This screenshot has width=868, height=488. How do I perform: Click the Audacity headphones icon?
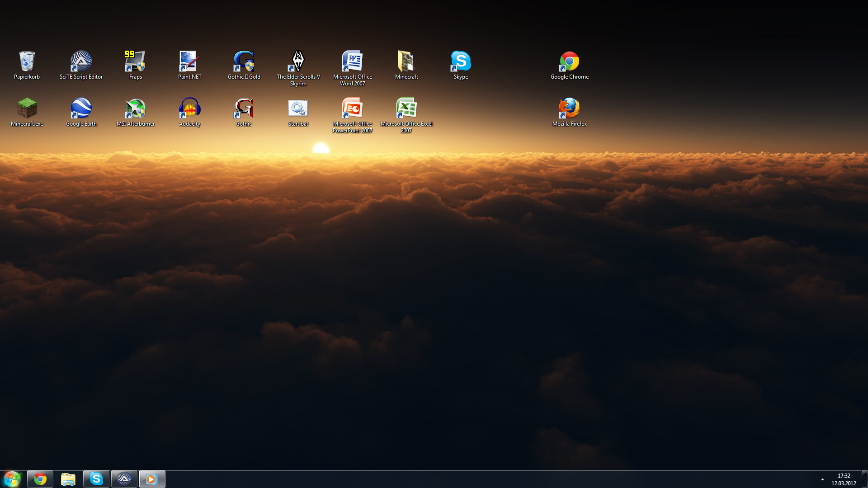(189, 109)
